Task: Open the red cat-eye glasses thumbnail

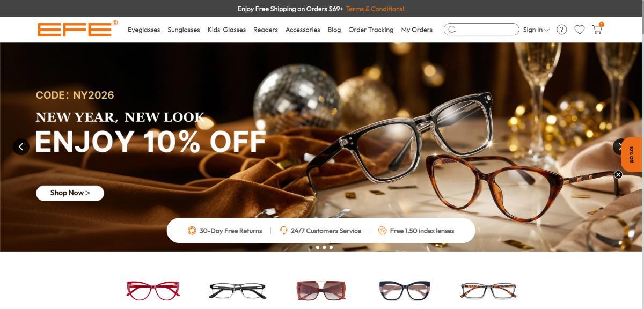Action: pyautogui.click(x=153, y=290)
